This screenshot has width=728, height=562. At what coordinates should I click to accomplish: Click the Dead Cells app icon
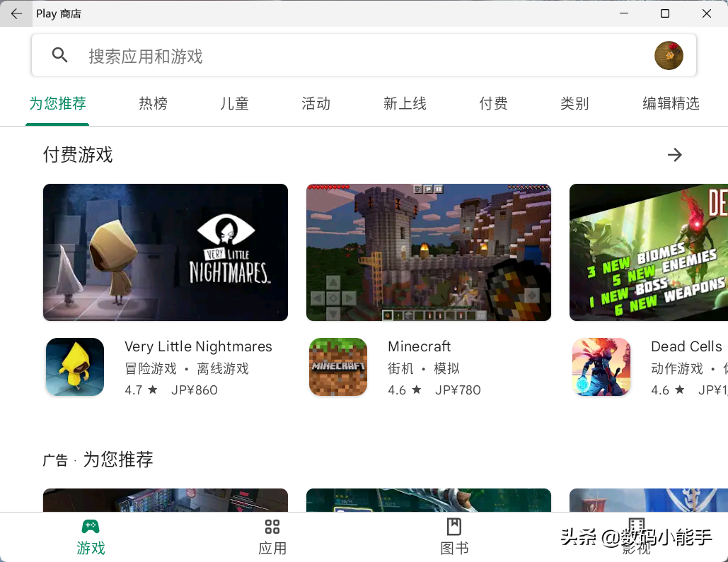pyautogui.click(x=601, y=367)
